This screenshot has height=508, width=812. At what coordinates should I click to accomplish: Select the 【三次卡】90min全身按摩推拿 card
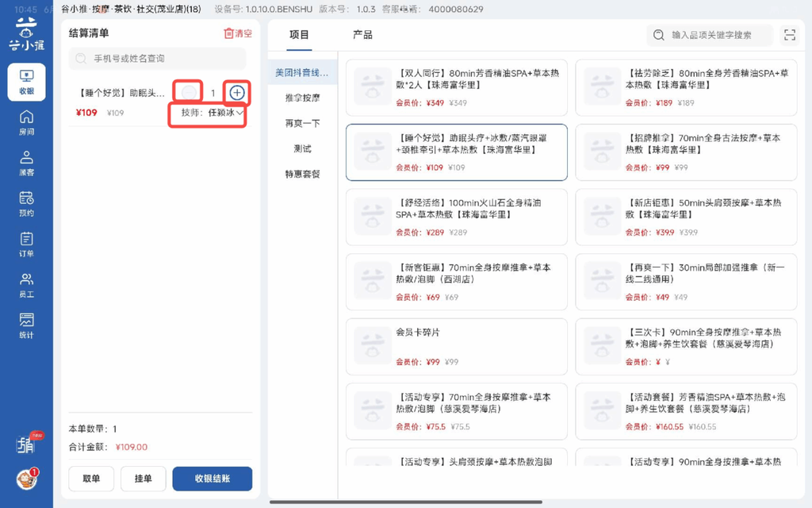coord(686,347)
